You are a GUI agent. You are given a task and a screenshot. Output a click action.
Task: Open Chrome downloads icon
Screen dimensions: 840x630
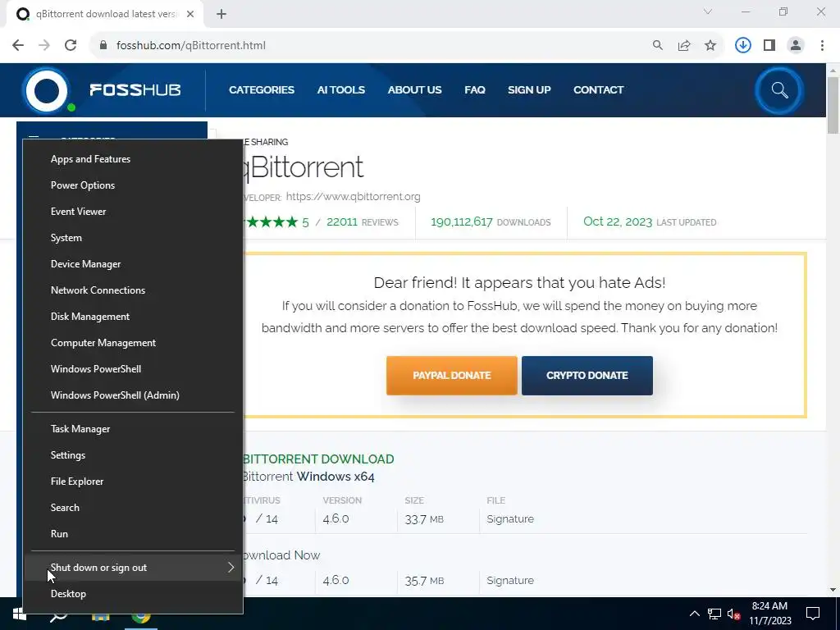[x=743, y=46]
